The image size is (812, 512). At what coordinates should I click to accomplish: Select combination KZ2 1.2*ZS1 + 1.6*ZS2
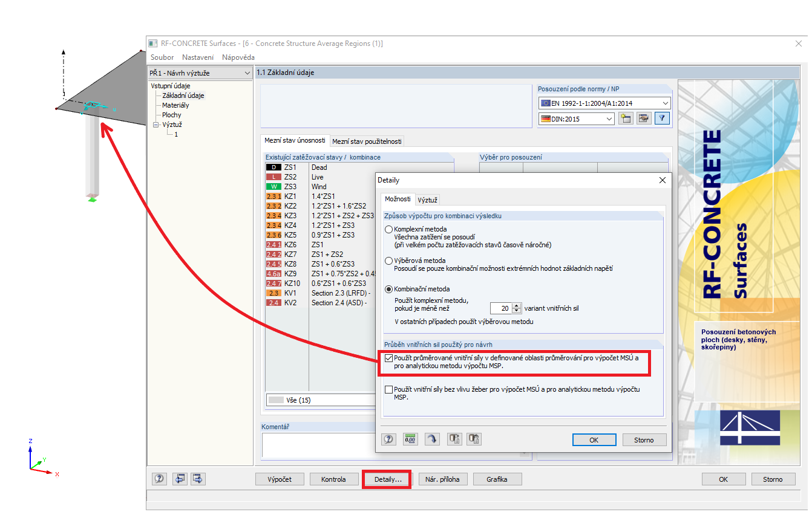[x=321, y=206]
